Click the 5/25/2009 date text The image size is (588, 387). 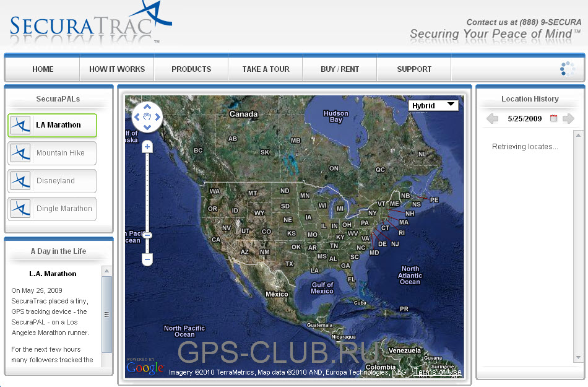click(x=525, y=119)
